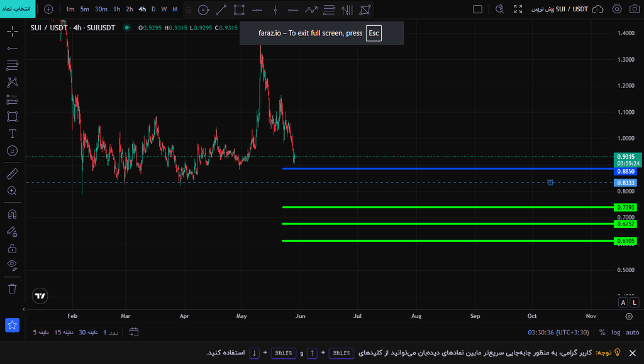Toggle log scale
Image resolution: width=644 pixels, height=364 pixels.
616,333
